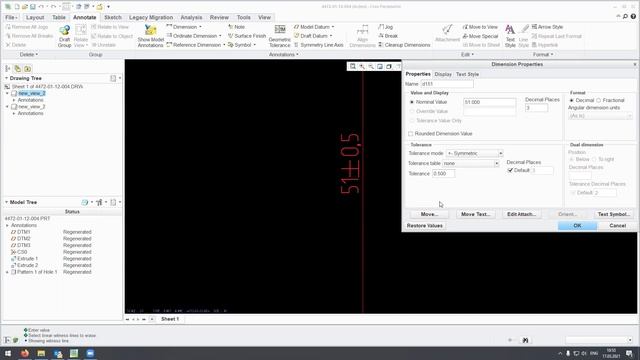Click the save icon in quick access toolbar
Screen dimensions: 640x360
[x=33, y=7]
